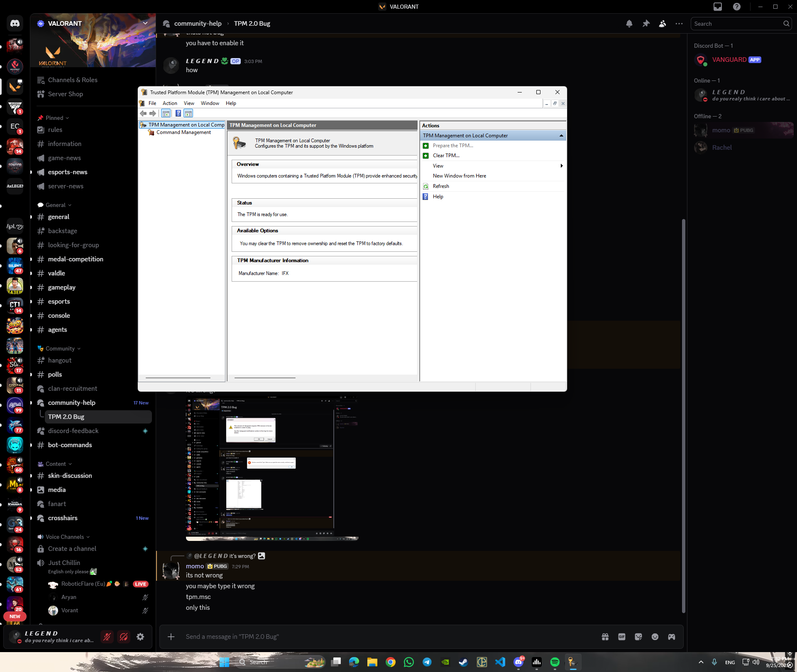Click the MMC back arrow toolbar button
This screenshot has width=797, height=672.
[143, 113]
